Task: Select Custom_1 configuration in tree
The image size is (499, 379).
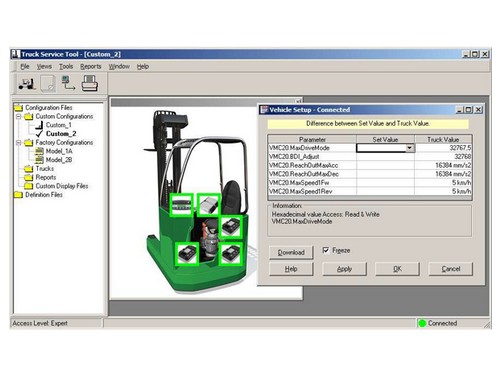Action: tap(59, 125)
